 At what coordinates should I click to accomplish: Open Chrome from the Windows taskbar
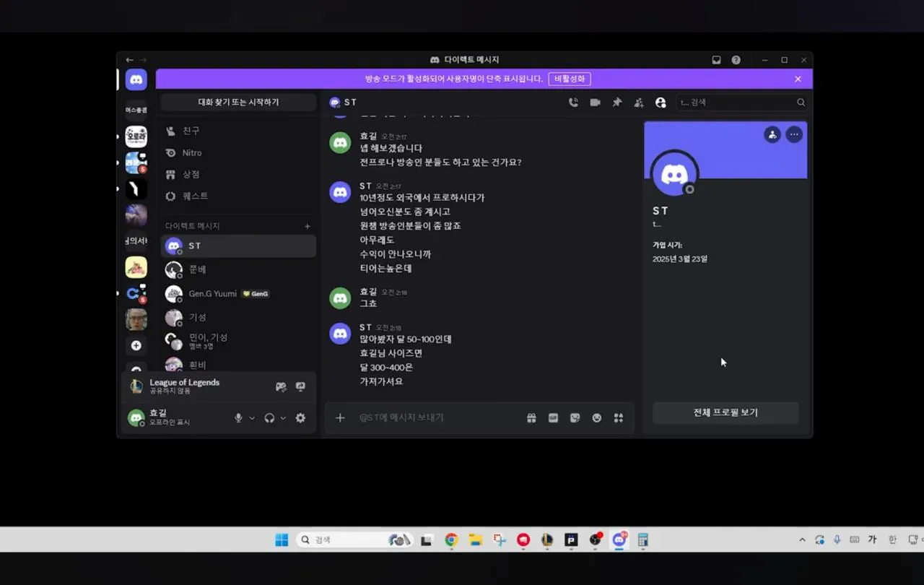pyautogui.click(x=451, y=539)
